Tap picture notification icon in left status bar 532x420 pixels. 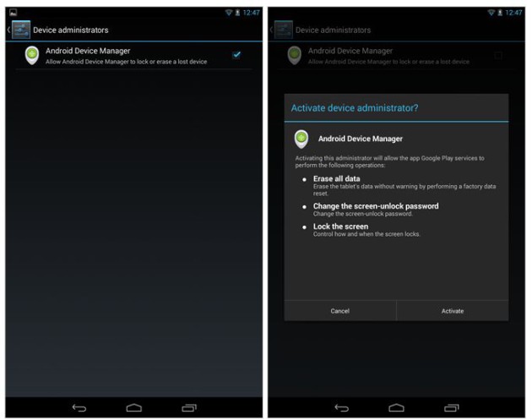pyautogui.click(x=13, y=13)
